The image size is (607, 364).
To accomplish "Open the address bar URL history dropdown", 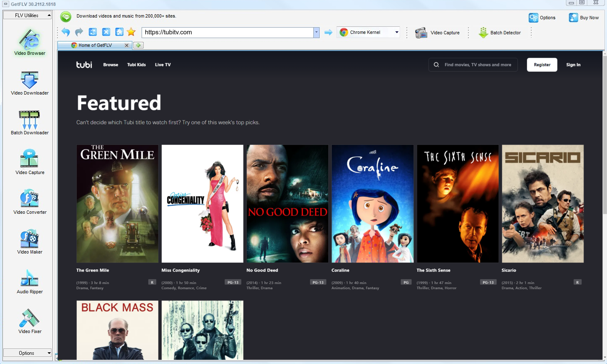I will tap(316, 32).
